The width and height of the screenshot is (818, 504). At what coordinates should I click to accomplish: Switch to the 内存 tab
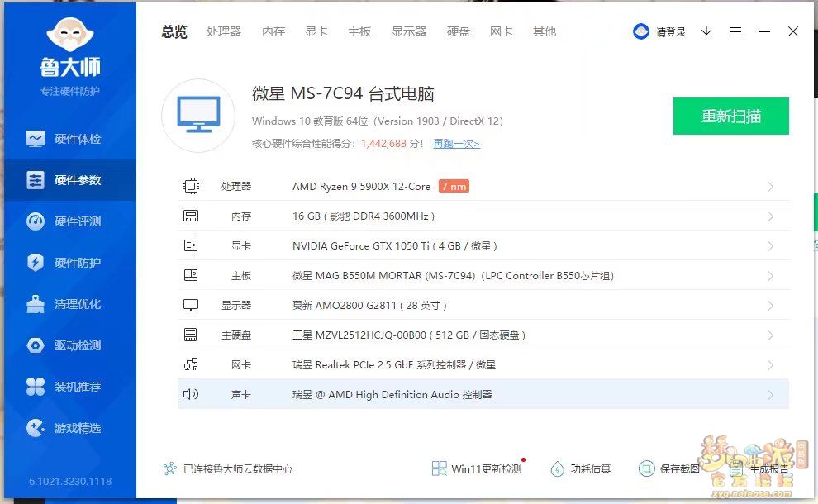tap(273, 32)
